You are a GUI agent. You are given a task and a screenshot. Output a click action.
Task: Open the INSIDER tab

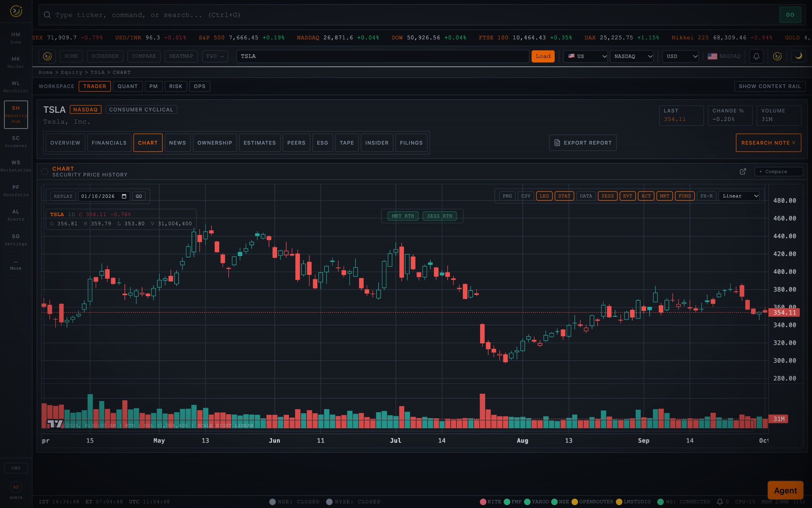pyautogui.click(x=377, y=143)
